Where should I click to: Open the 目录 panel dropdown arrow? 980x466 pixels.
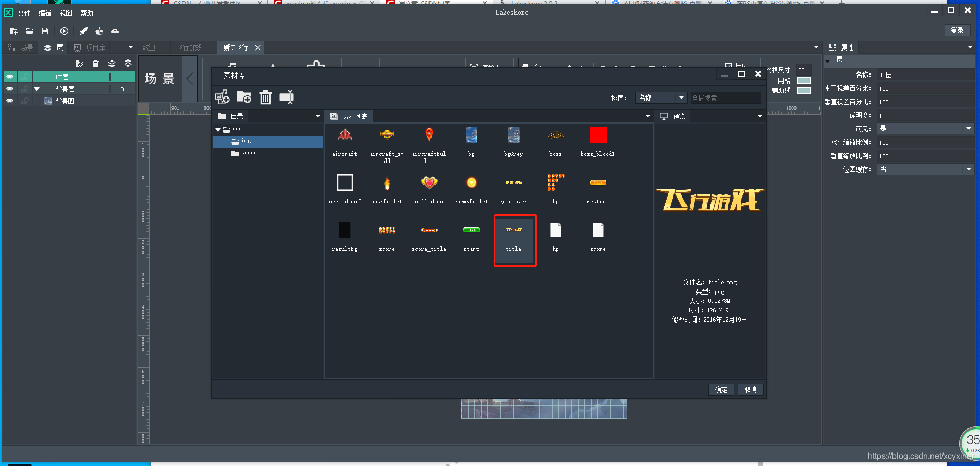pos(317,116)
